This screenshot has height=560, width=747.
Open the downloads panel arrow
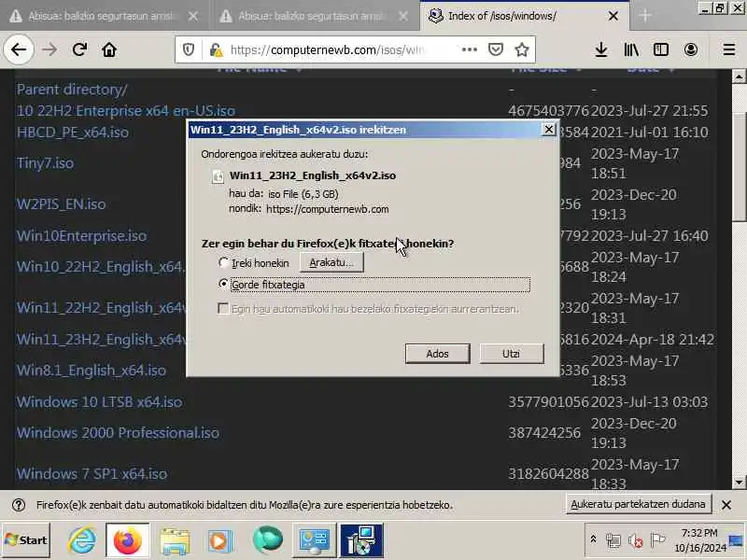601,49
